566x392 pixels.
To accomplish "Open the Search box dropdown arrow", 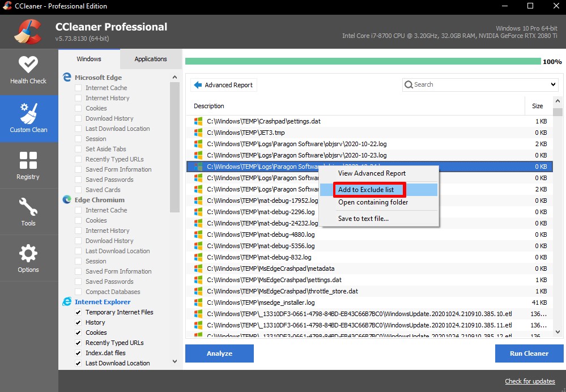I will [553, 84].
